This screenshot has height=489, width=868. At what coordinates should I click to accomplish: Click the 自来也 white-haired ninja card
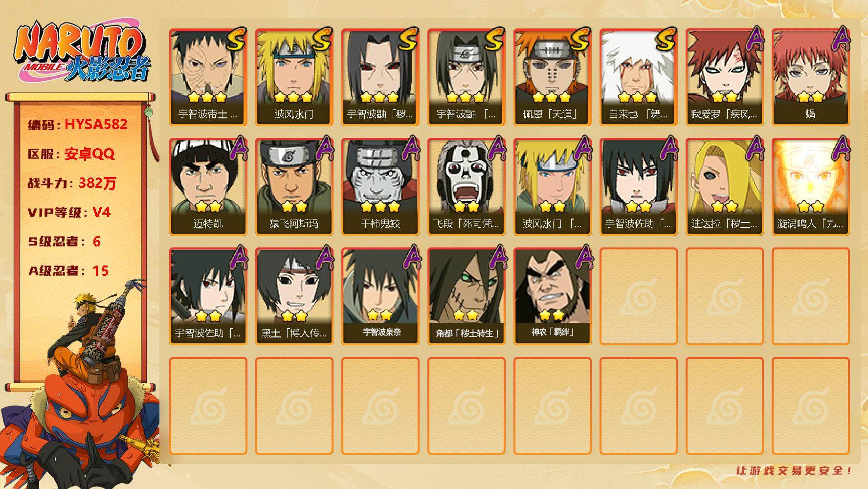pos(638,77)
